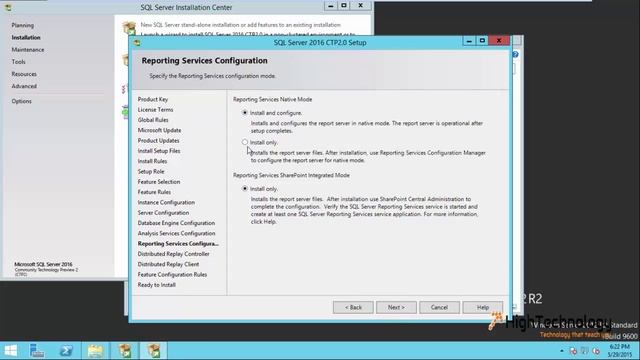The width and height of the screenshot is (640, 360).
Task: Click the New SQL Server stand-alone installation icon
Action: click(x=129, y=29)
